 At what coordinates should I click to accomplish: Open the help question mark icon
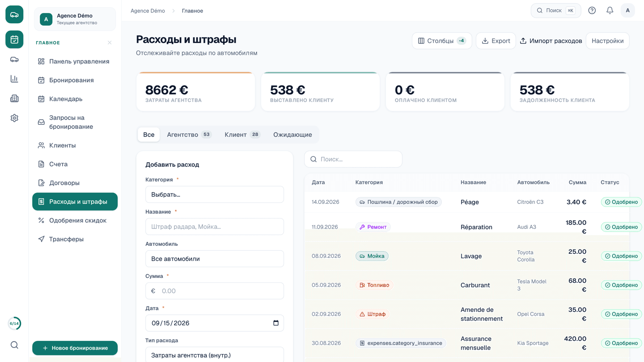coord(592,11)
